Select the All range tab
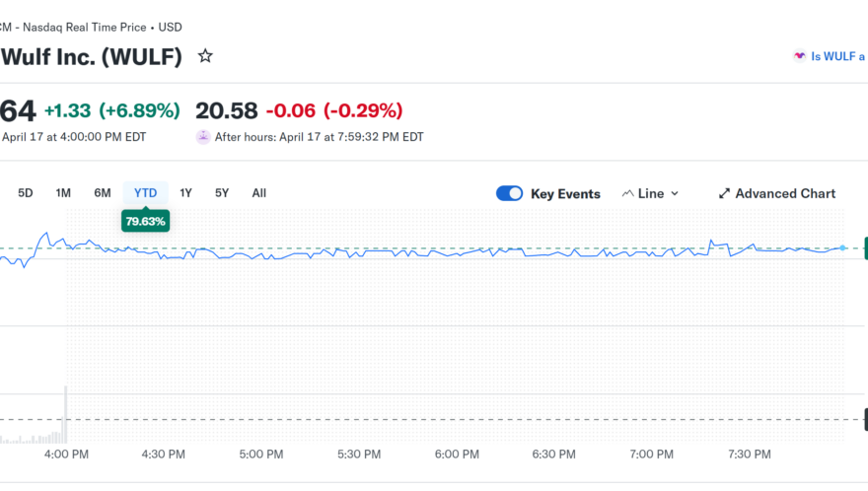The width and height of the screenshot is (868, 491). (x=258, y=193)
